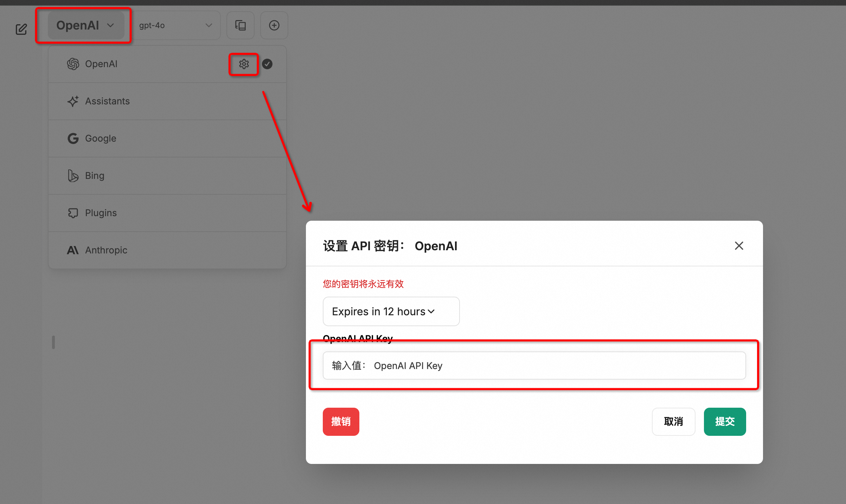Click the Google G logo icon
The image size is (846, 504).
pos(73,138)
